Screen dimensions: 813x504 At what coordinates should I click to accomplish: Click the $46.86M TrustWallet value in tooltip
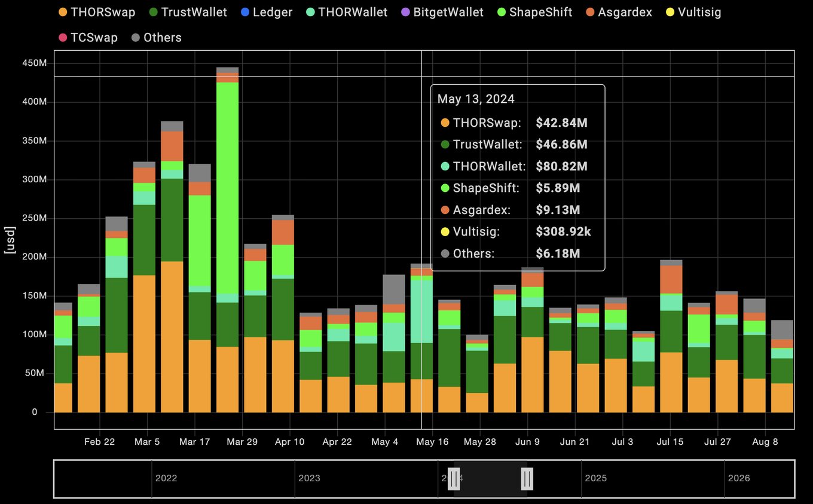click(x=561, y=145)
